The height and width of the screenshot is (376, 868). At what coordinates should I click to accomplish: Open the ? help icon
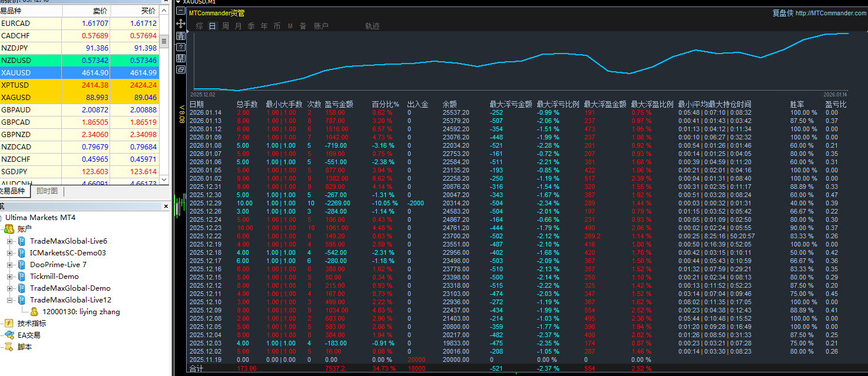pyautogui.click(x=181, y=46)
